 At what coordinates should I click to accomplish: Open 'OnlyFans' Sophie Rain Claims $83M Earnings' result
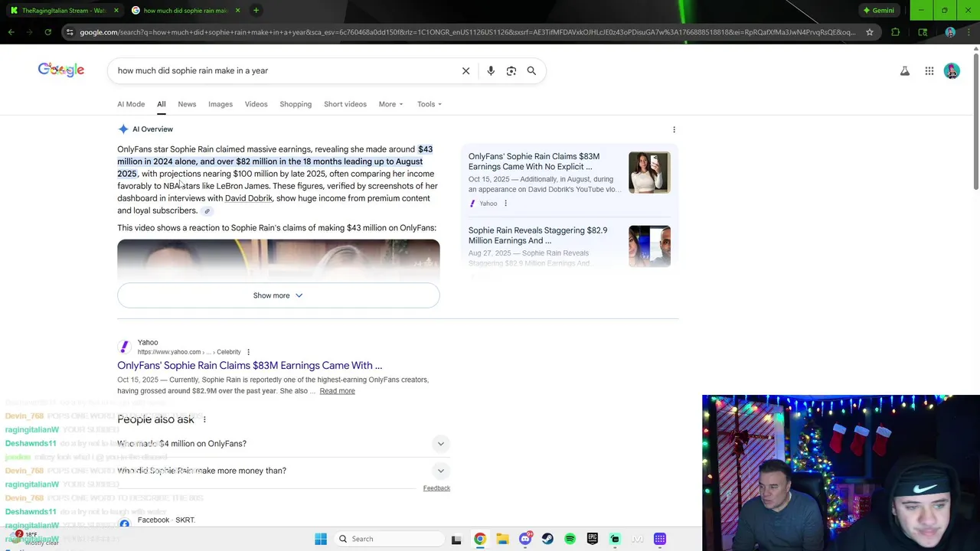[x=250, y=366]
